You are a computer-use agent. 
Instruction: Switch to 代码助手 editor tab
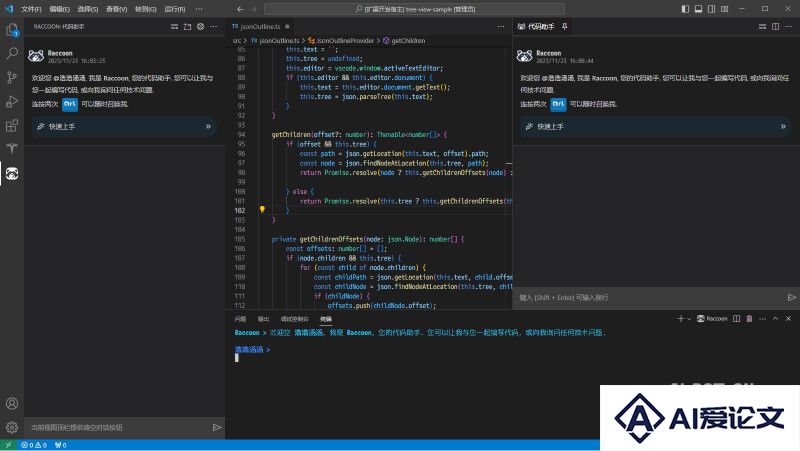[542, 27]
